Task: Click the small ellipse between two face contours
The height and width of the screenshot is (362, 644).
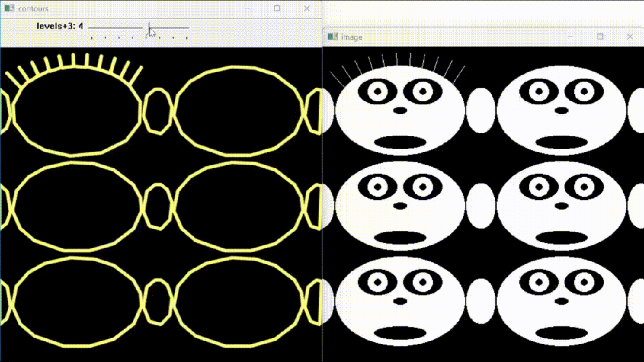Action: point(158,110)
